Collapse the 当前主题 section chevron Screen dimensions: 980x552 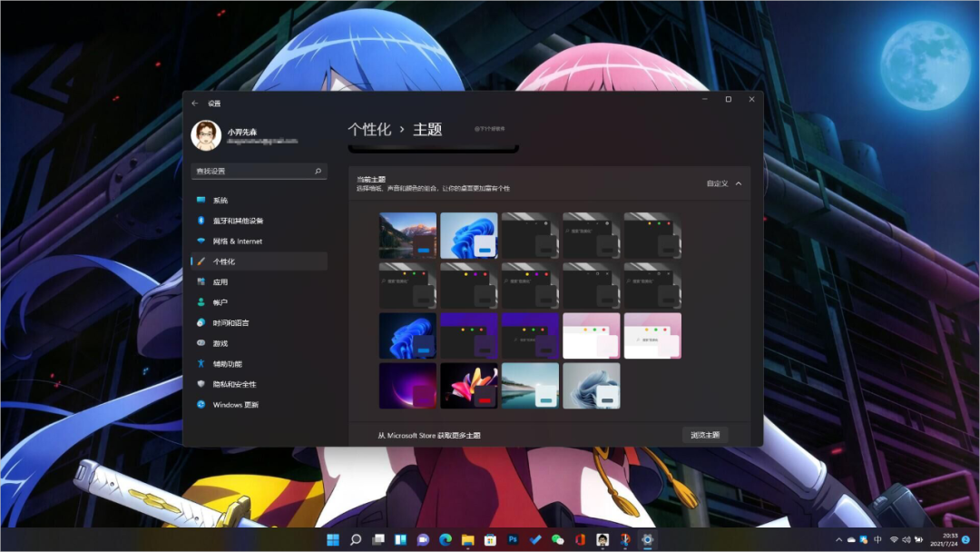(739, 183)
